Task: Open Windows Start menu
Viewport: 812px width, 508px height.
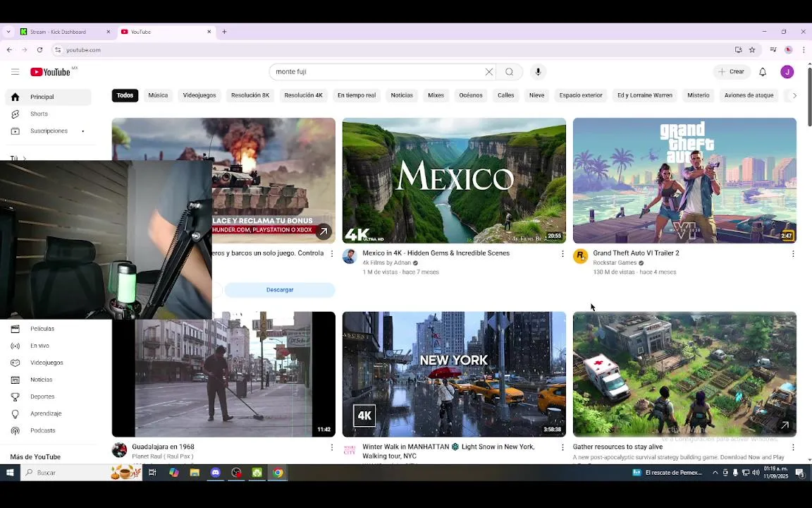Action: [x=9, y=472]
